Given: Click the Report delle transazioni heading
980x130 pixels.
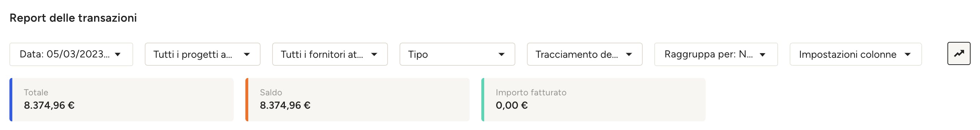Looking at the screenshot, I should 73,18.
